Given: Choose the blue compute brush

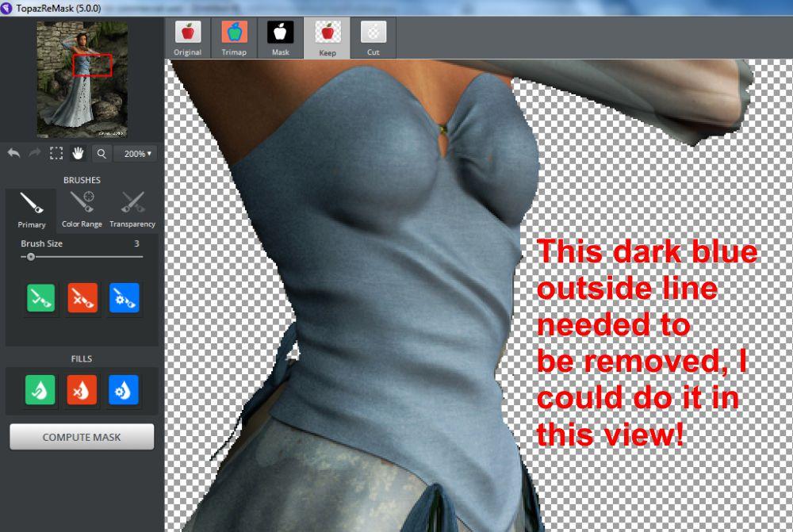Looking at the screenshot, I should (x=124, y=298).
